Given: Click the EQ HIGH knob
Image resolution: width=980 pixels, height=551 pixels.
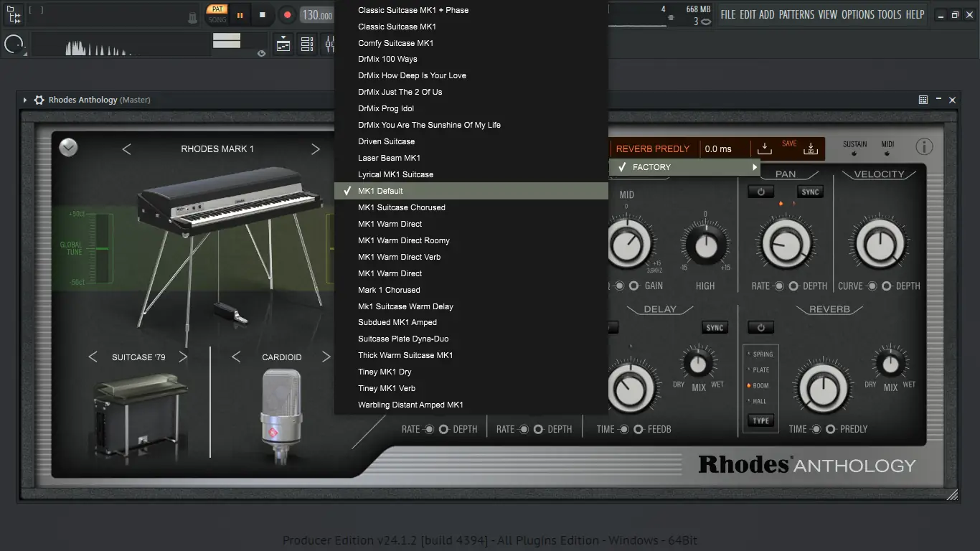Looking at the screenshot, I should point(705,244).
